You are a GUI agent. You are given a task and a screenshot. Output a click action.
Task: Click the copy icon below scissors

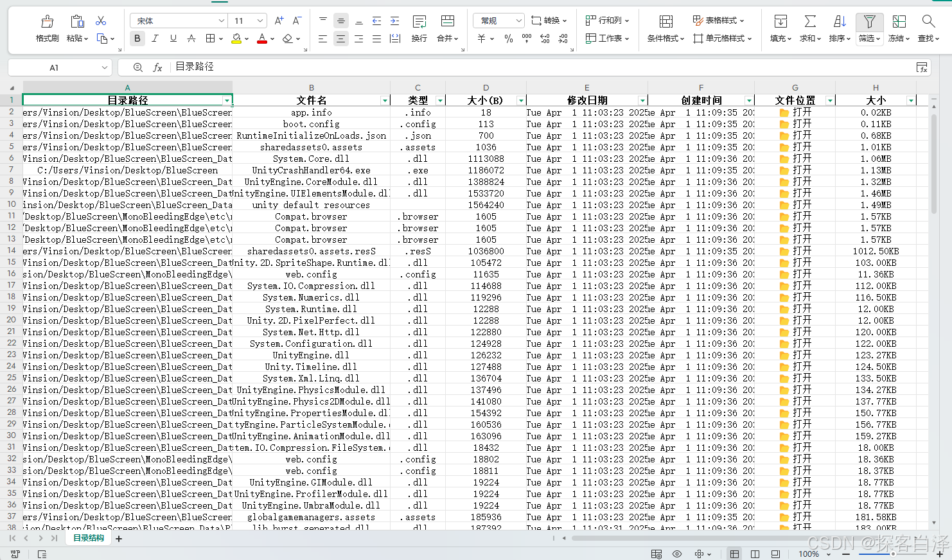(x=102, y=39)
